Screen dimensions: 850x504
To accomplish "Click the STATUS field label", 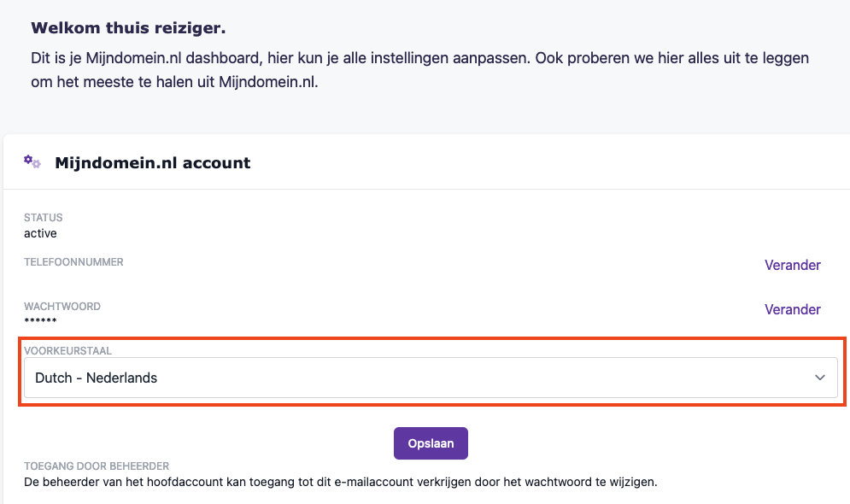I will (x=44, y=218).
